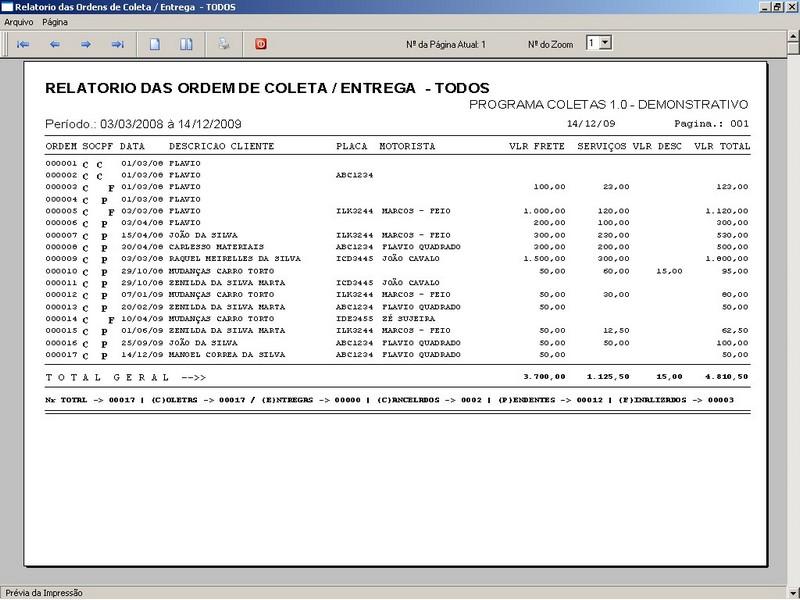Image resolution: width=800 pixels, height=600 pixels.
Task: Click order number 000012
Action: pos(61,295)
